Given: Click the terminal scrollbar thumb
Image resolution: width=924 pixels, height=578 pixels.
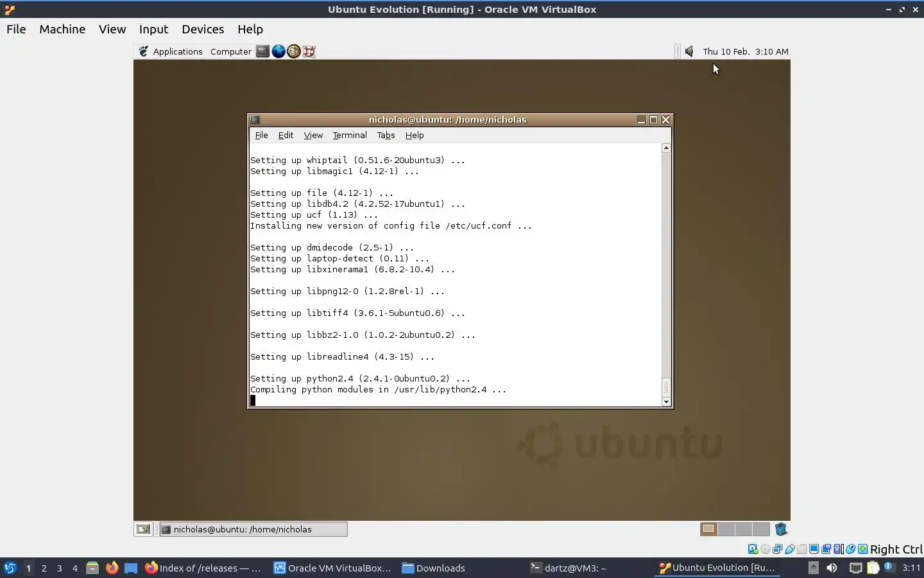Looking at the screenshot, I should point(666,387).
